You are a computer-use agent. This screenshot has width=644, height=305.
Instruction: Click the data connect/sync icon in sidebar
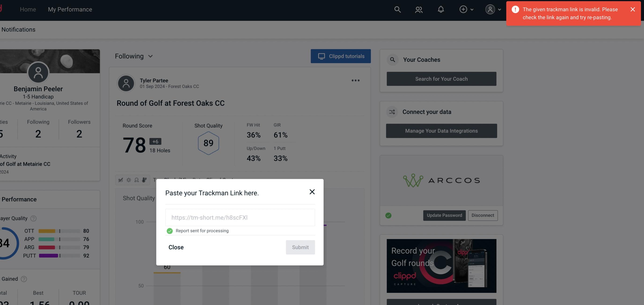tap(392, 112)
